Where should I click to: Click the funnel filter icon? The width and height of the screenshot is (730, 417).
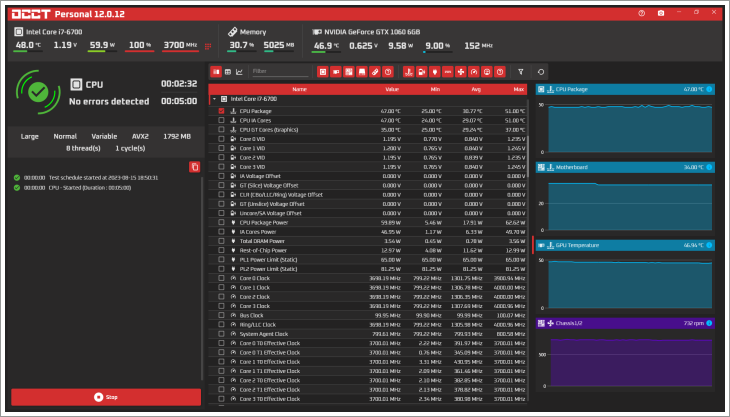pos(520,72)
